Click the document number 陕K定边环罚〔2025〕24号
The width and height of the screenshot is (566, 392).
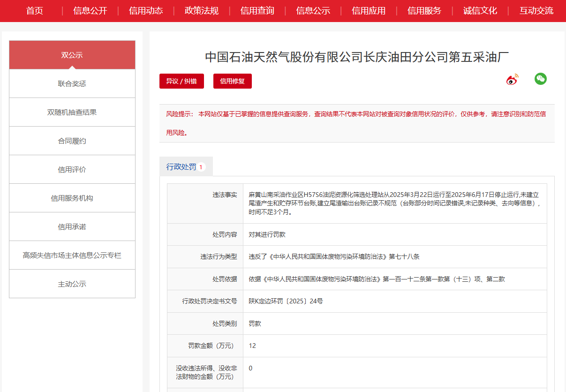pyautogui.click(x=286, y=301)
